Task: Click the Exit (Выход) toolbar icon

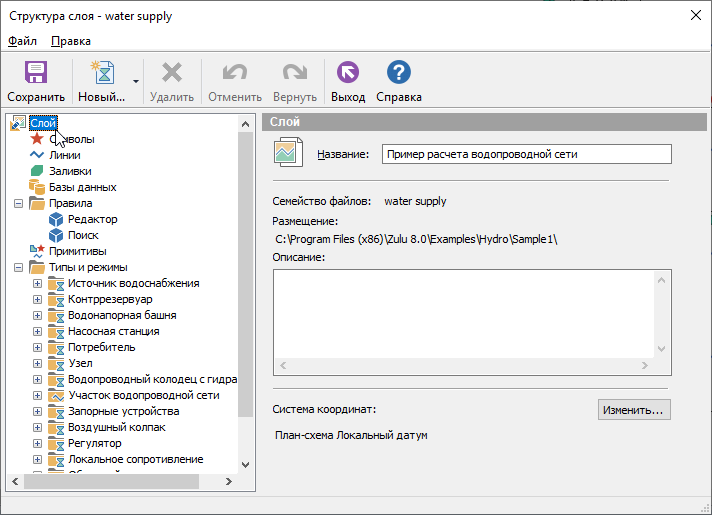Action: [x=348, y=74]
